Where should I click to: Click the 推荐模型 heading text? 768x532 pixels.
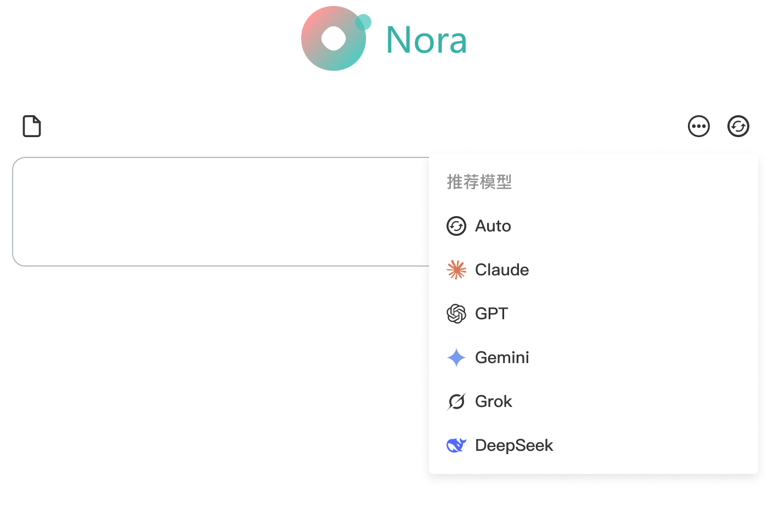pos(479,182)
